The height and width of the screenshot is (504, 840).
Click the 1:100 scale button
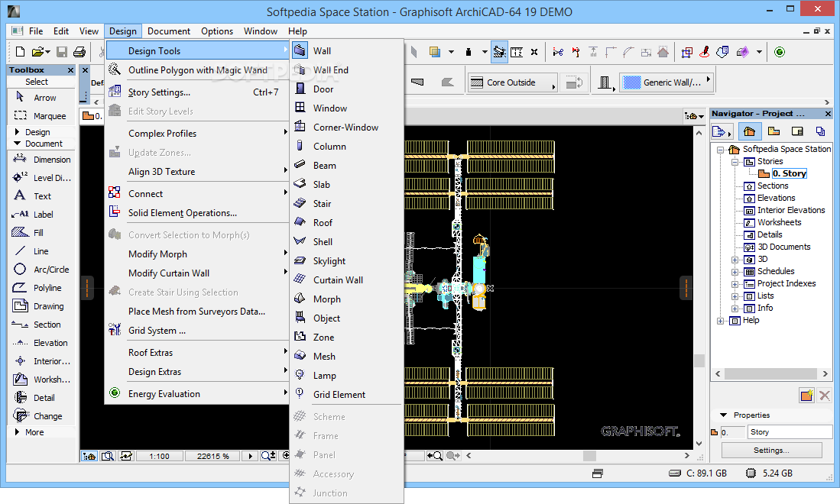[x=159, y=456]
